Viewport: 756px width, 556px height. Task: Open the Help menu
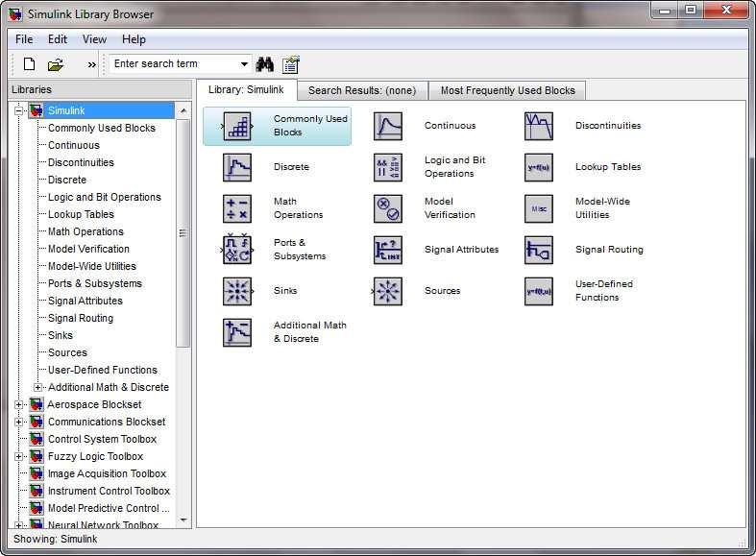pos(134,39)
